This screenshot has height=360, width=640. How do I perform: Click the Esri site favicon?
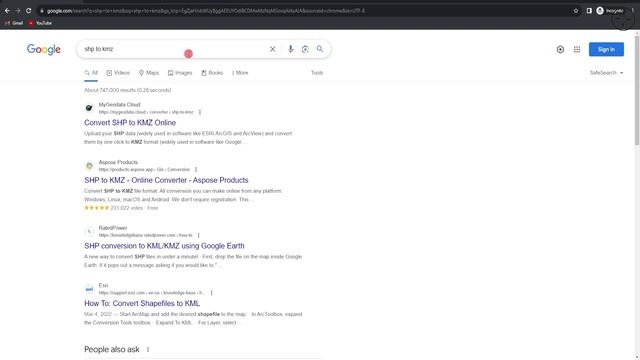coord(89,289)
